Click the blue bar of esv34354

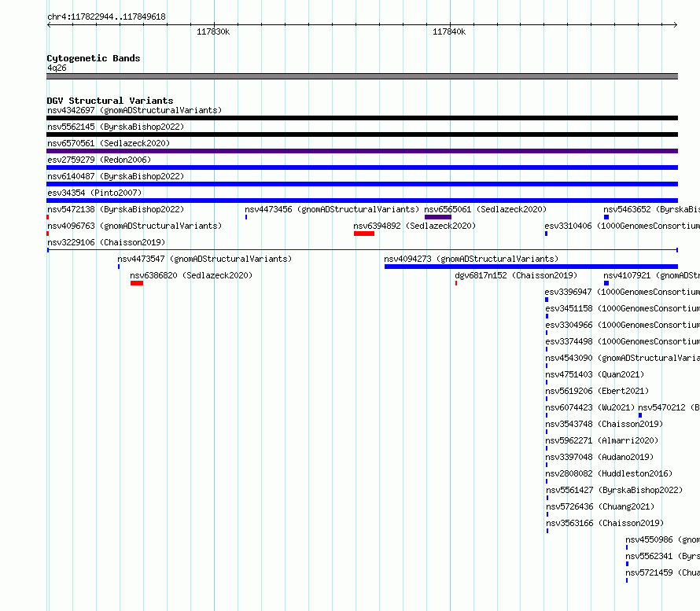pyautogui.click(x=362, y=201)
